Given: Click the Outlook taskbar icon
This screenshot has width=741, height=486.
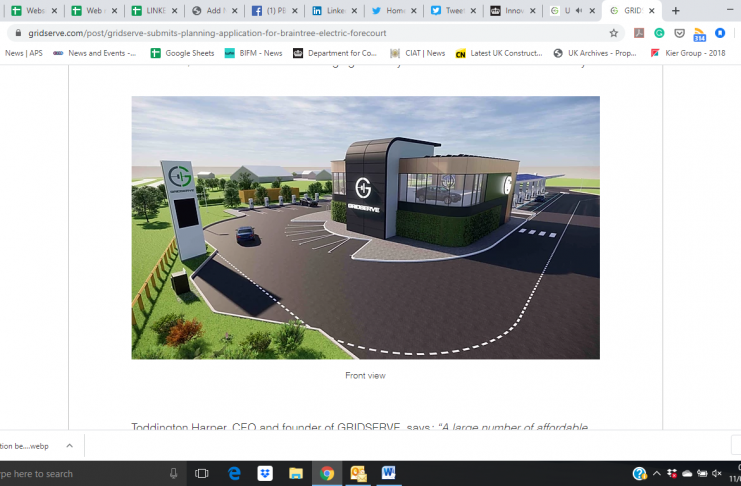Looking at the screenshot, I should coord(357,473).
